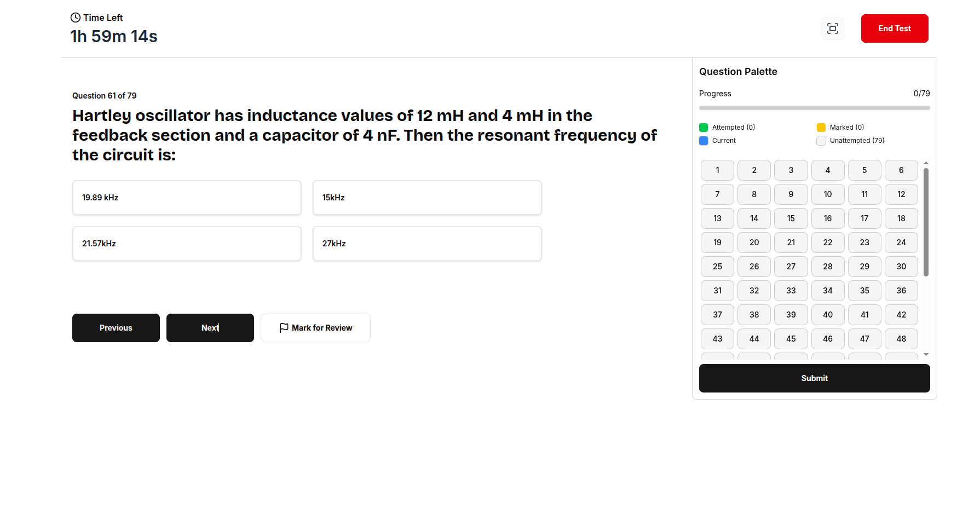Select the 19.89 kHz answer option
Image resolution: width=980 pixels, height=531 pixels.
187,198
